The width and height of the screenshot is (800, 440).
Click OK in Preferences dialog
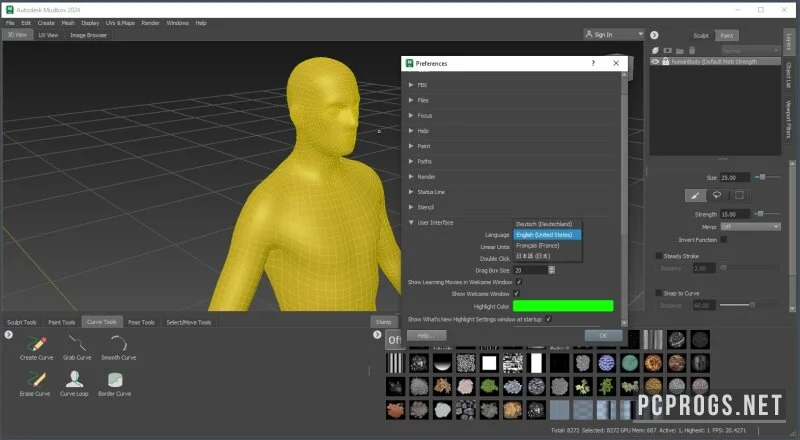[x=603, y=335]
